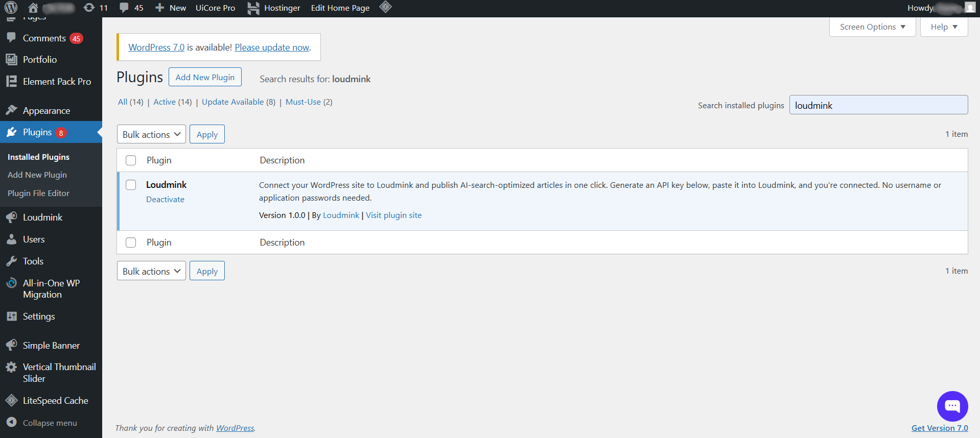Open the UiCore Pro admin bar menu
This screenshot has height=438, width=980.
[216, 8]
